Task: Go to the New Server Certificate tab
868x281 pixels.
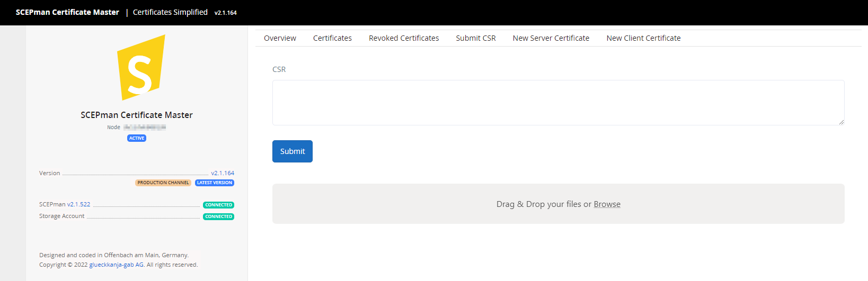Action: pos(551,38)
